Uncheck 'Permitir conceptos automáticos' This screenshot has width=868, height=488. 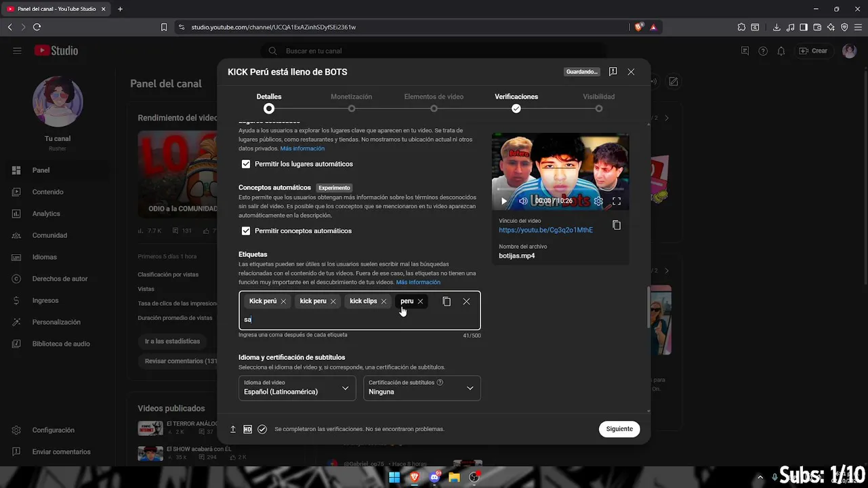[246, 231]
